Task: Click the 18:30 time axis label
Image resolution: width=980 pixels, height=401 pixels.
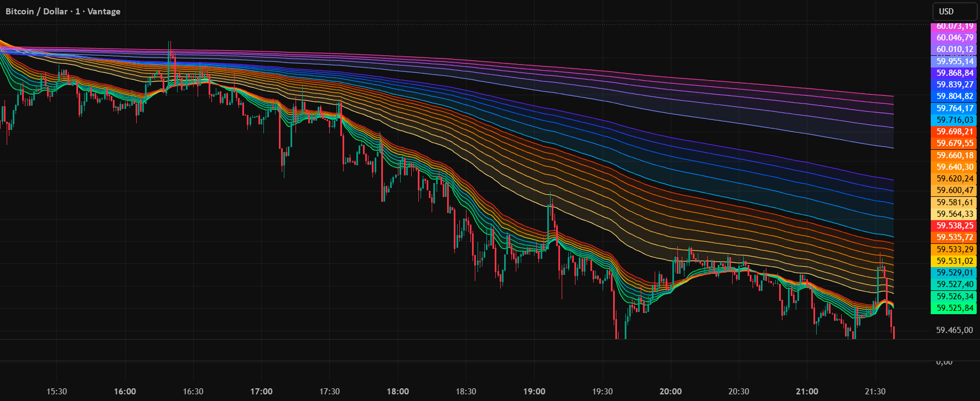Action: (x=466, y=392)
